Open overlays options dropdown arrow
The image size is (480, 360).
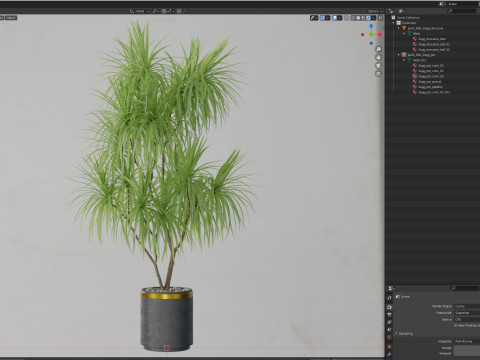[339, 18]
